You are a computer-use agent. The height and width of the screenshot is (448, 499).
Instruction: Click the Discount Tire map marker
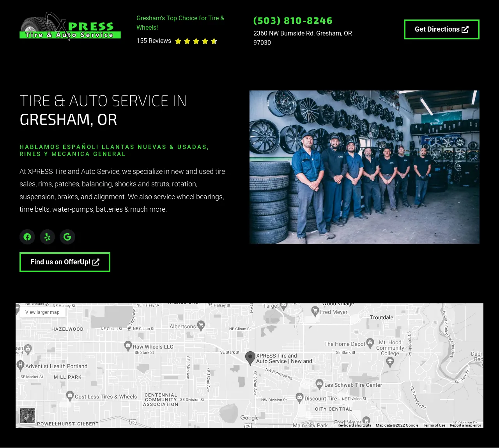pyautogui.click(x=299, y=398)
